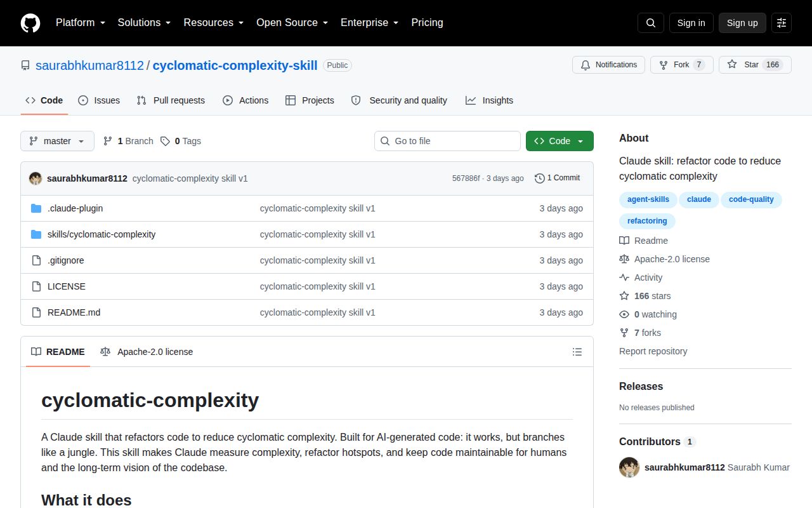This screenshot has width=812, height=508.
Task: Click the .claude-plugin folder icon
Action: [x=36, y=208]
